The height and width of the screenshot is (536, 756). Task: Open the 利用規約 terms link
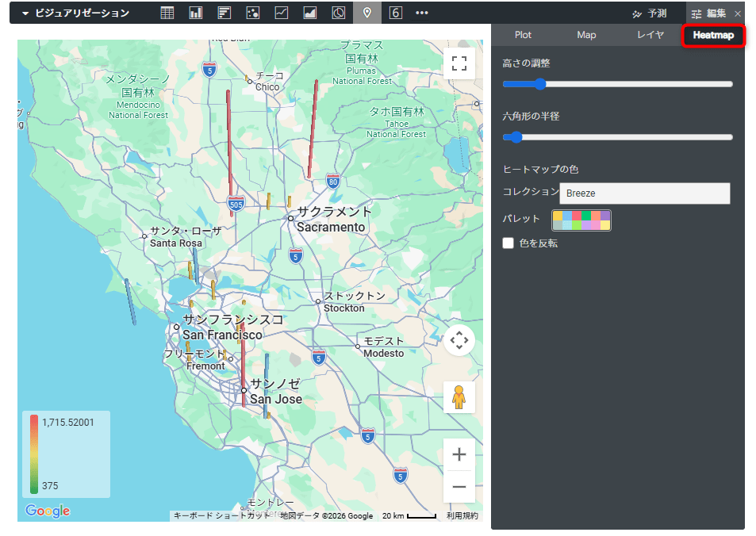coord(462,515)
